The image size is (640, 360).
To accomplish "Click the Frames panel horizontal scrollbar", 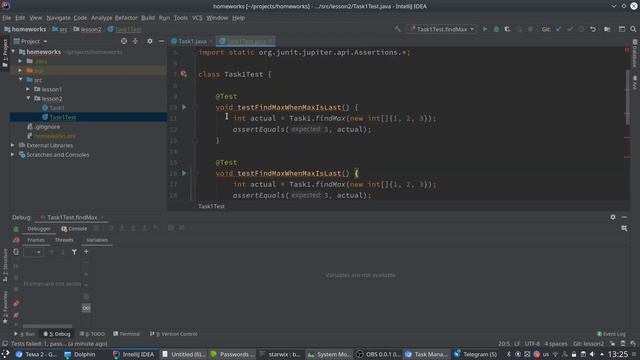I will click(47, 326).
